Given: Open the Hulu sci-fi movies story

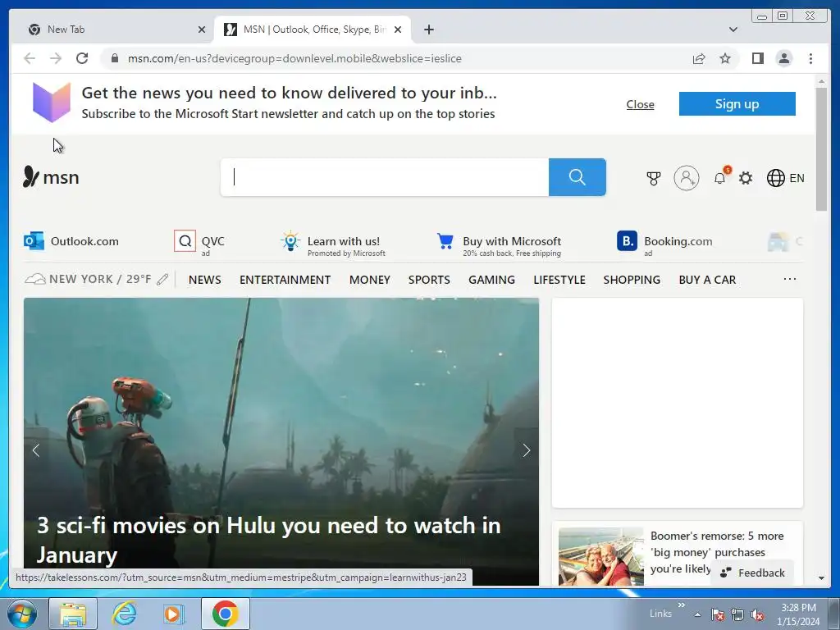Looking at the screenshot, I should [269, 540].
